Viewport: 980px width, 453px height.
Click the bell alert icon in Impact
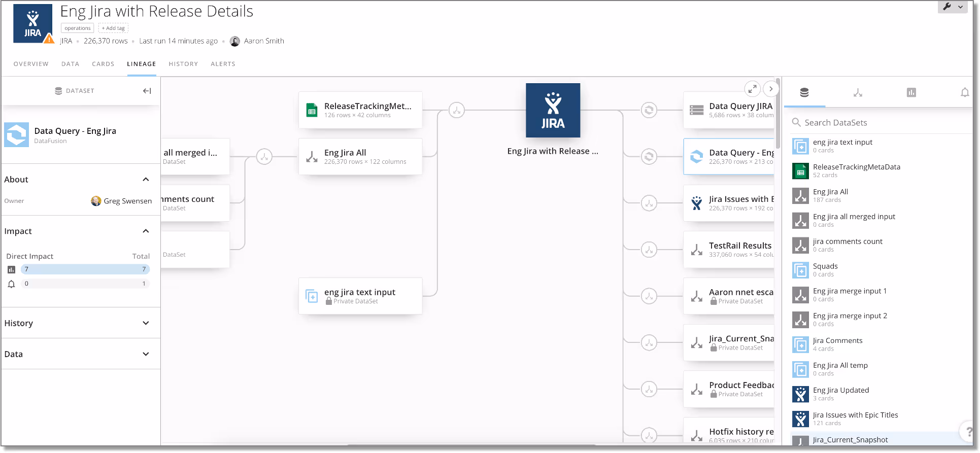point(11,284)
